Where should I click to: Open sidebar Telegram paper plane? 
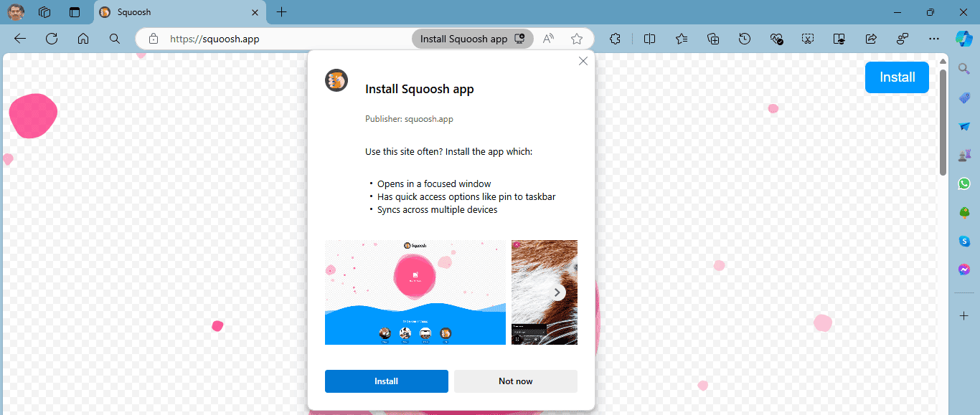(964, 126)
